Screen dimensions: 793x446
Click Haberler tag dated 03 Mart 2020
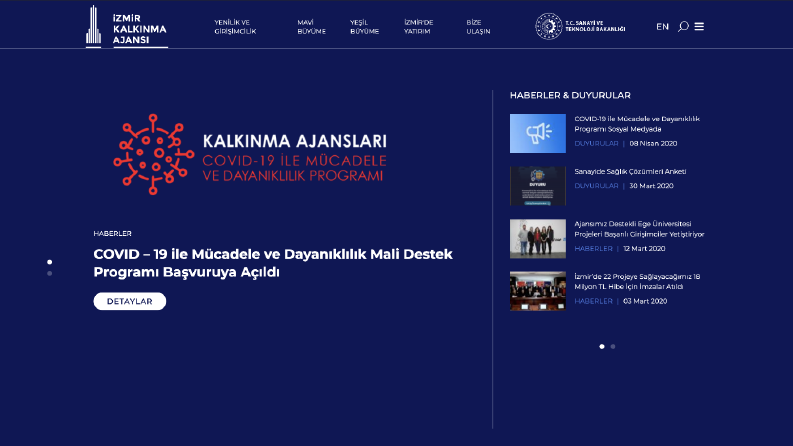pyautogui.click(x=593, y=301)
